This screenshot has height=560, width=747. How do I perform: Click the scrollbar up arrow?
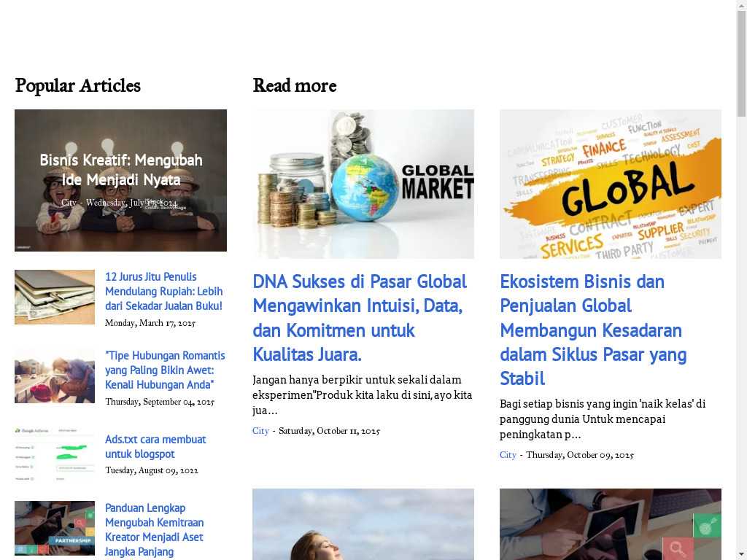pos(742,4)
